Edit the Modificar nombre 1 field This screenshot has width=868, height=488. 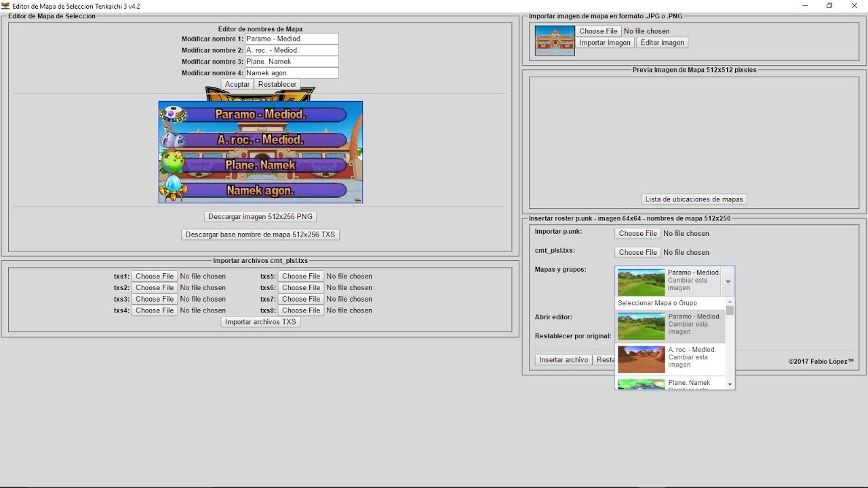click(292, 39)
